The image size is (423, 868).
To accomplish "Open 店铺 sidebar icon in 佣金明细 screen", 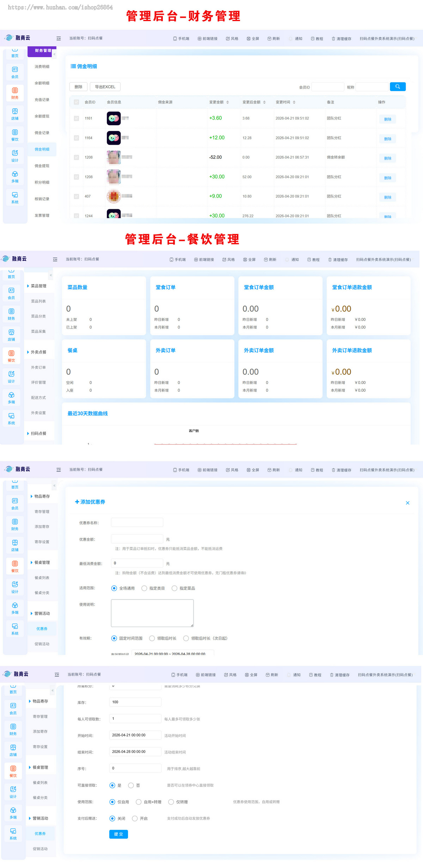I will (x=15, y=114).
